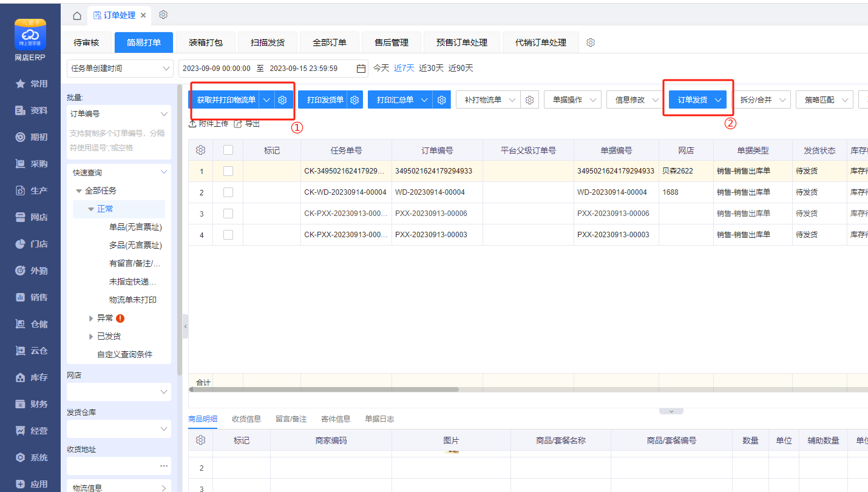Viewport: 868px width, 492px height.
Task: Open 信息修改 dropdown
Action: pyautogui.click(x=636, y=100)
